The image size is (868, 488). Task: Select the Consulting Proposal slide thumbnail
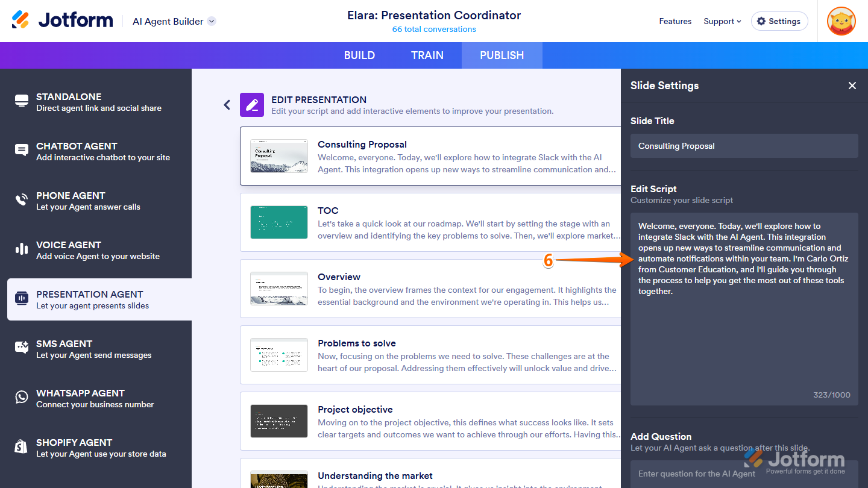pyautogui.click(x=279, y=156)
